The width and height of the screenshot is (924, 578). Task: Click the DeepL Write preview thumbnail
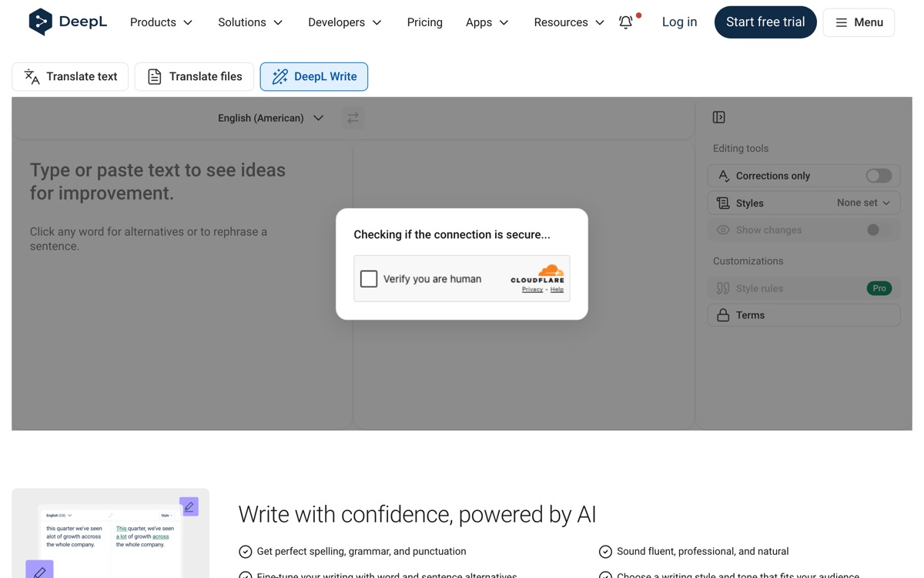click(x=111, y=533)
